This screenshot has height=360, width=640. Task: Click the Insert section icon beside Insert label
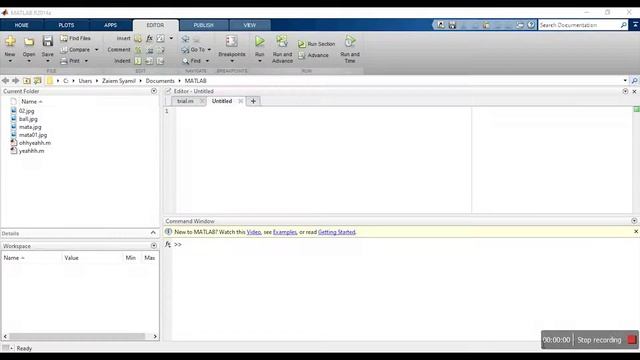coord(138,38)
